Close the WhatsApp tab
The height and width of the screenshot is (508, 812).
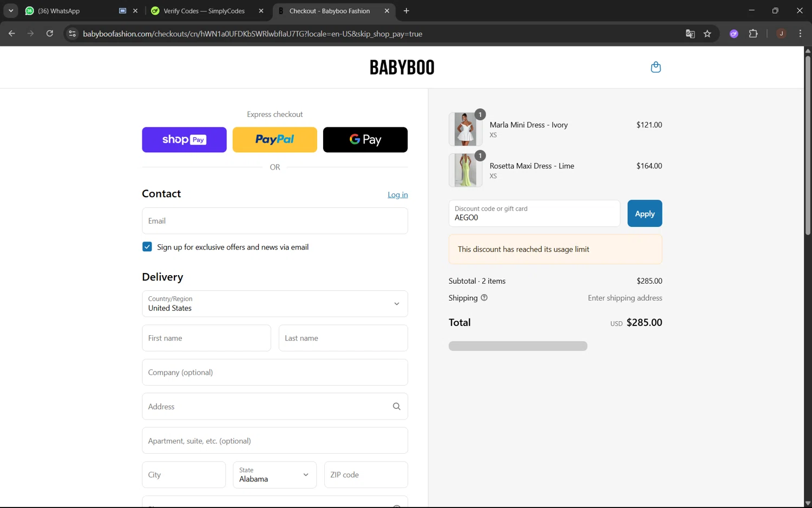coord(135,11)
